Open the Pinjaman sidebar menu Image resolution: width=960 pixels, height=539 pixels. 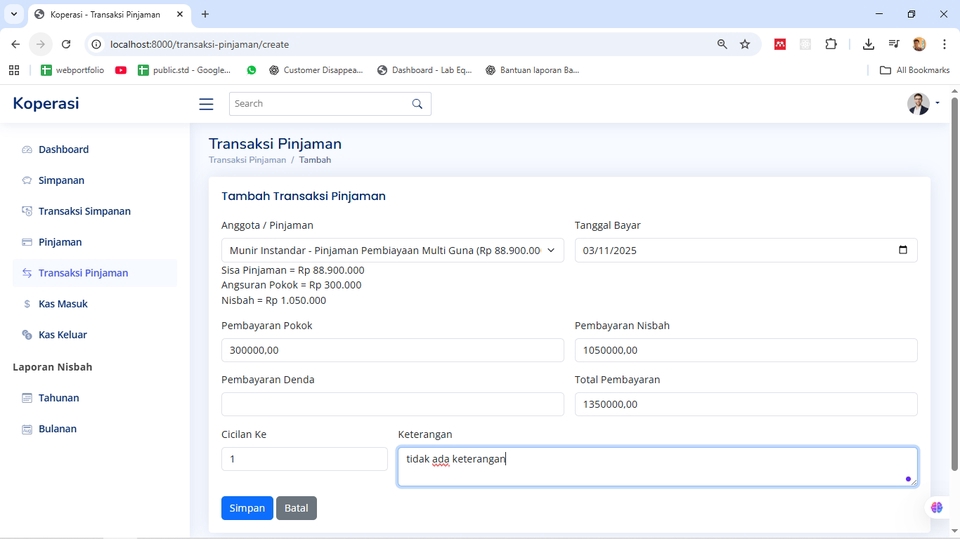coord(95,242)
